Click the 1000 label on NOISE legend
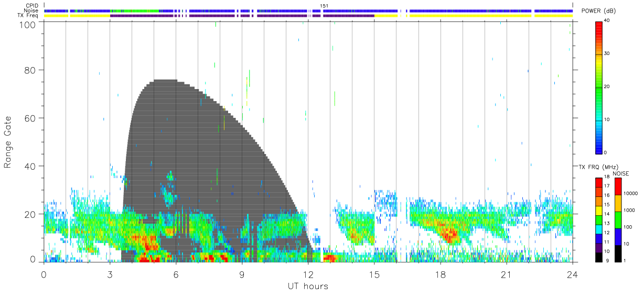644x297 pixels. click(629, 211)
